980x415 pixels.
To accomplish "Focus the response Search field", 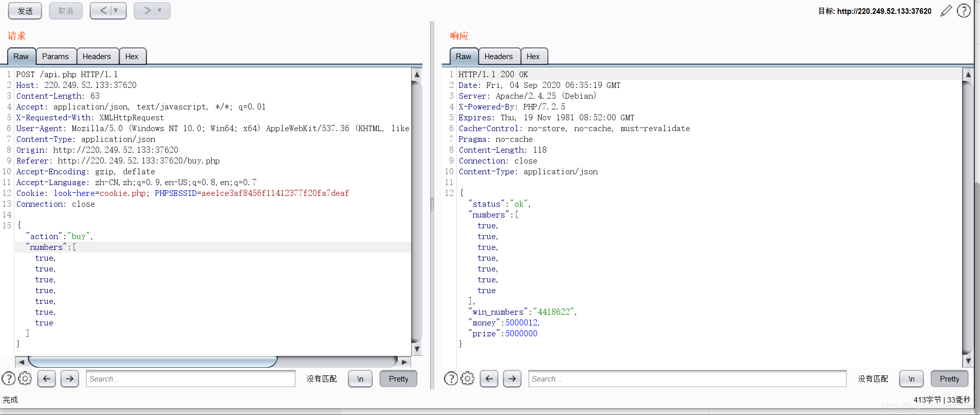I will (688, 379).
